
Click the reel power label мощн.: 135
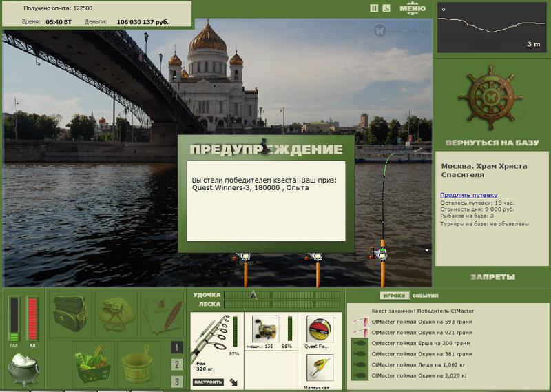click(260, 347)
